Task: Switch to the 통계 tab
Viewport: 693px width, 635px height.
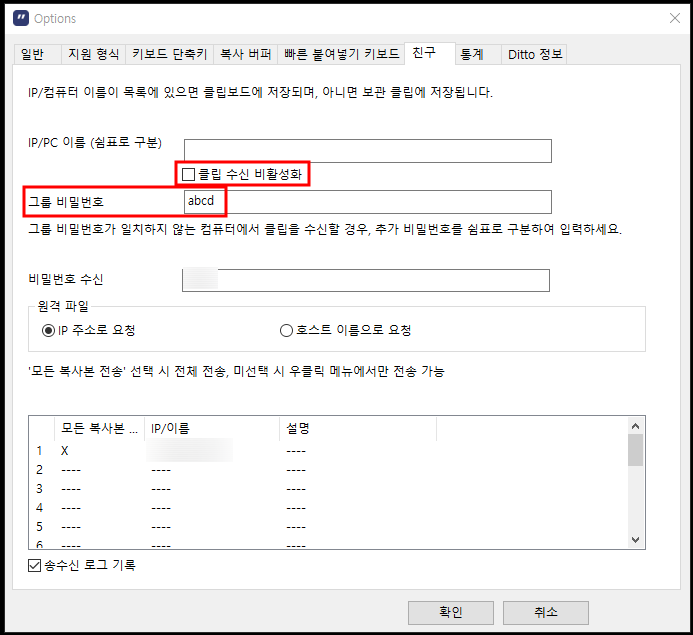Action: (x=478, y=54)
